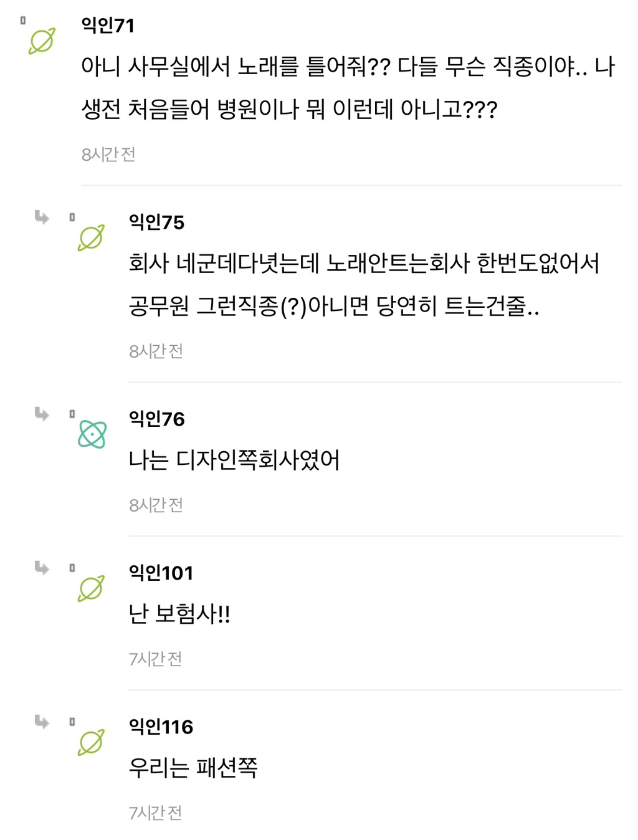Click the reply arrow beside 익인76's comment
The height and width of the screenshot is (840, 638).
coord(42,414)
